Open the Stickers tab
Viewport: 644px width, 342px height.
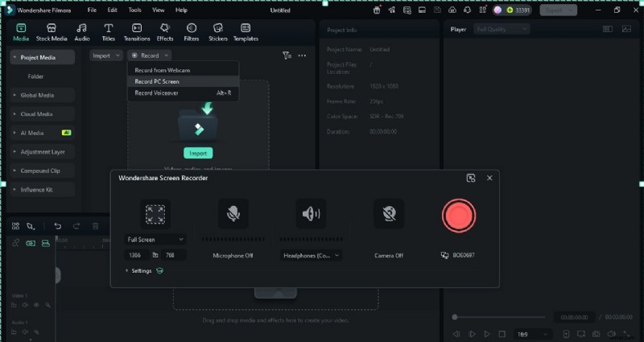[x=217, y=32]
